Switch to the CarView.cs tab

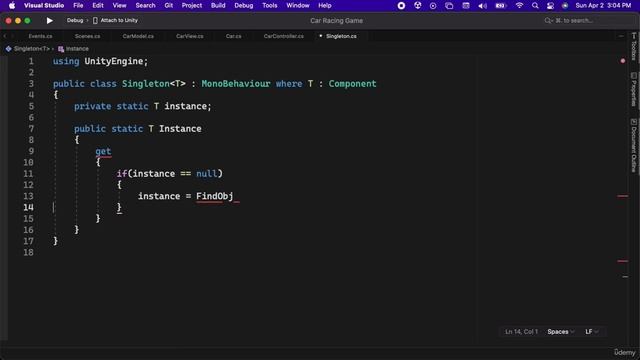(189, 36)
